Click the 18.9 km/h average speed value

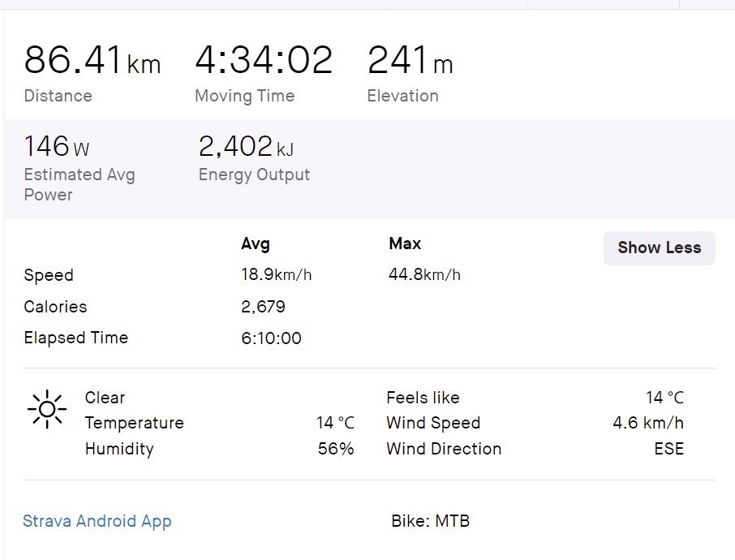pyautogui.click(x=276, y=275)
